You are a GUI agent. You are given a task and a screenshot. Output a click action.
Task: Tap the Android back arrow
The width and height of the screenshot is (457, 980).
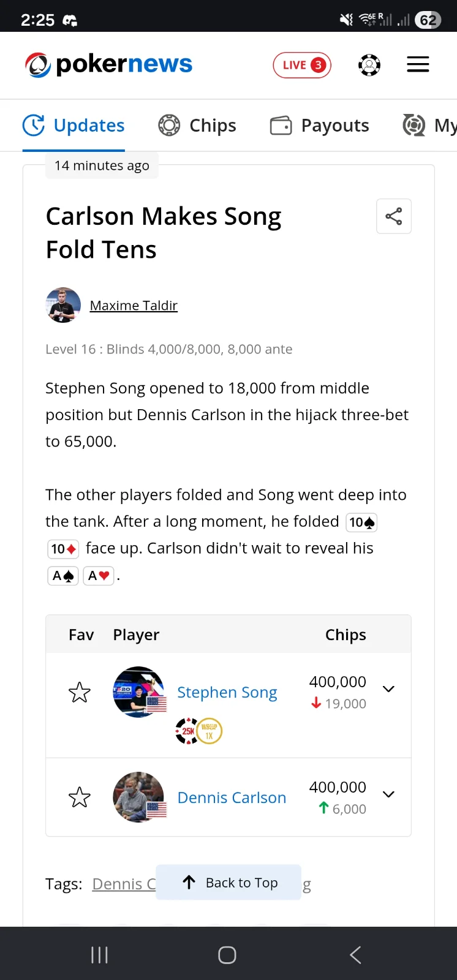tap(355, 955)
